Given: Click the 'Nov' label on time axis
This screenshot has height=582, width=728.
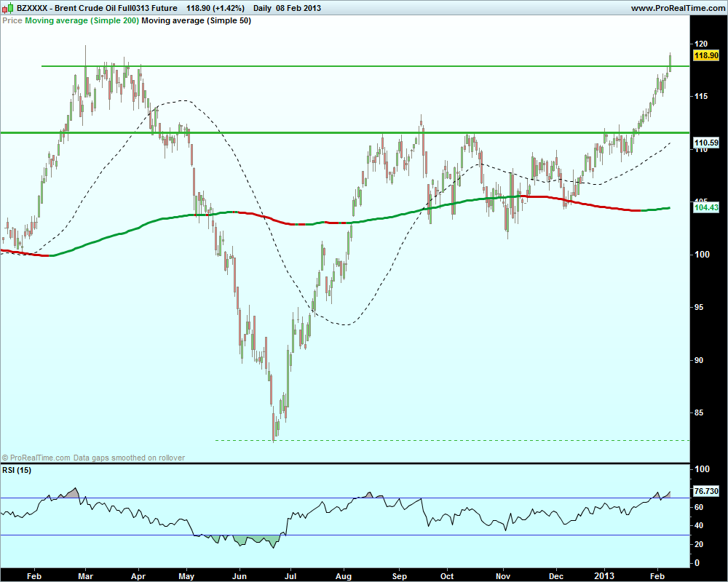Looking at the screenshot, I should point(503,576).
